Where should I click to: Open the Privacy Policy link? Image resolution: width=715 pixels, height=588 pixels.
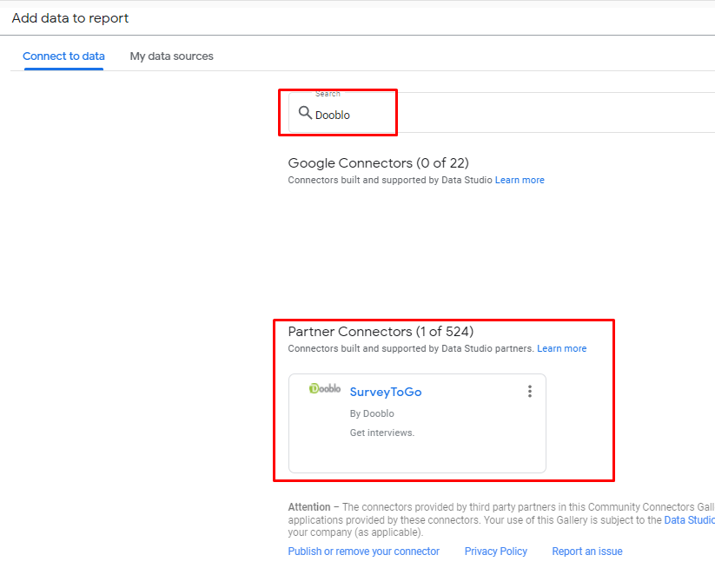click(496, 552)
